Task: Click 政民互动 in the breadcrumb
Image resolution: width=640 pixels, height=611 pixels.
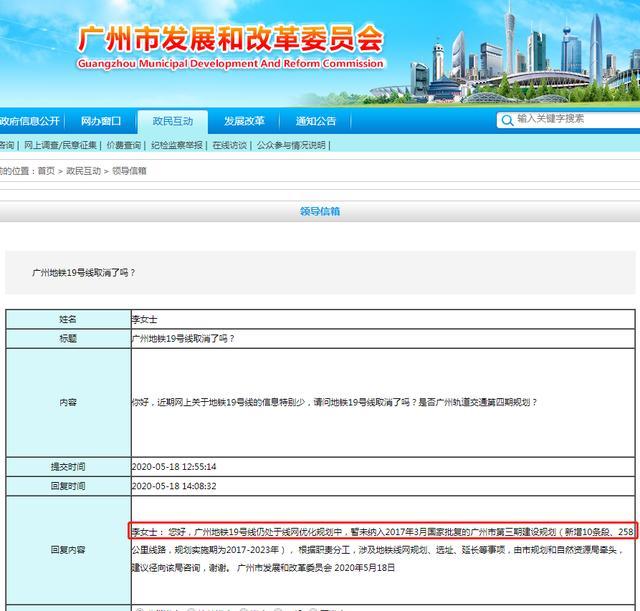Action: point(84,171)
